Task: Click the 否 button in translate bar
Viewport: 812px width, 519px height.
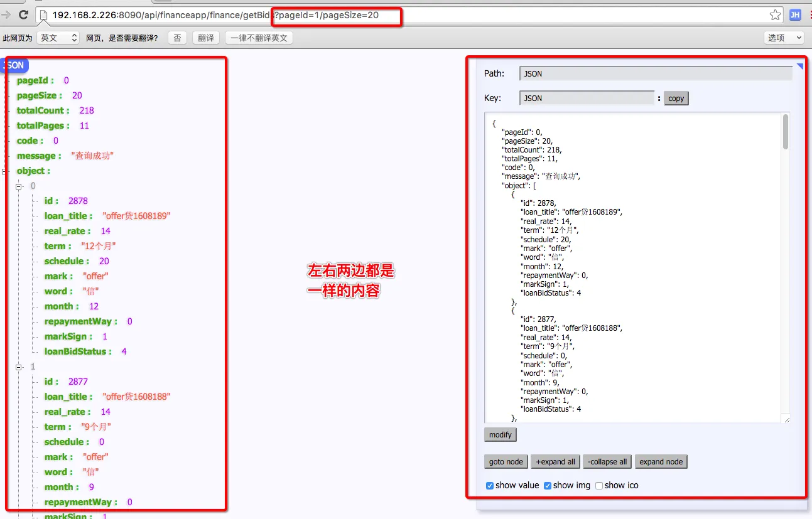Action: point(177,38)
